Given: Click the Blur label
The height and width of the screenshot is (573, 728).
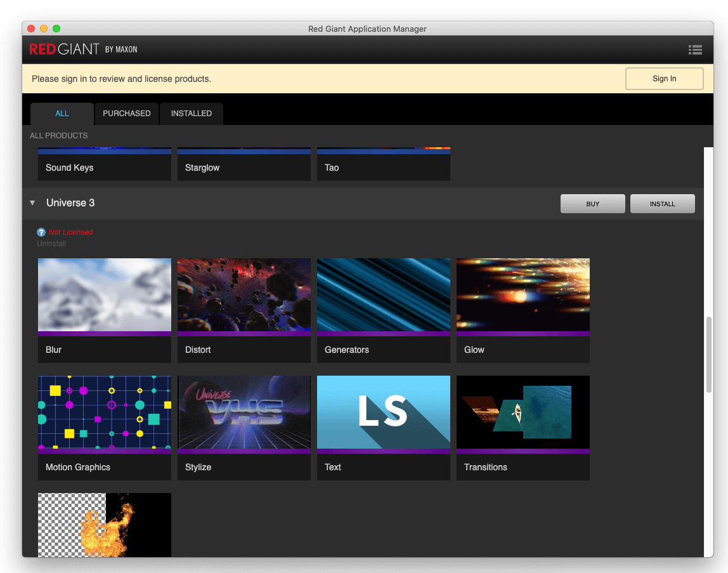Looking at the screenshot, I should [x=53, y=350].
